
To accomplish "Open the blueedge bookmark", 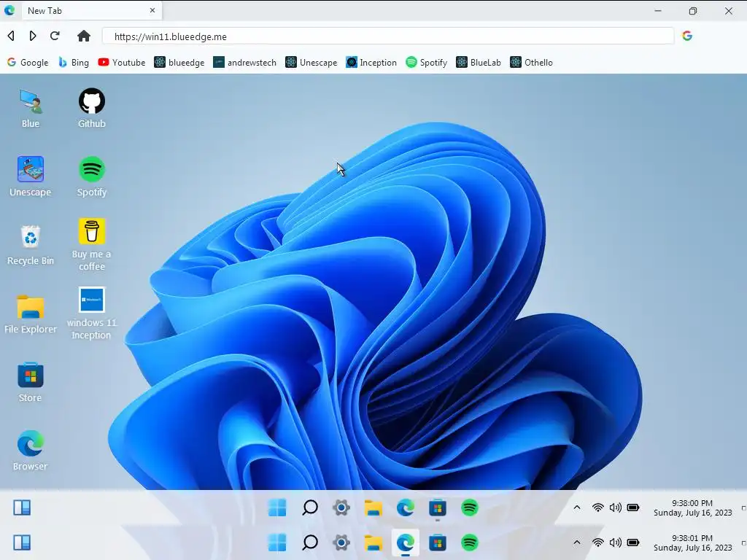I will 179,63.
